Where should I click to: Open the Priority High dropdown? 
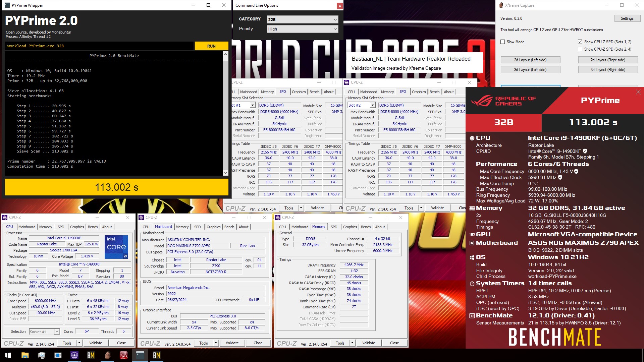click(x=302, y=29)
